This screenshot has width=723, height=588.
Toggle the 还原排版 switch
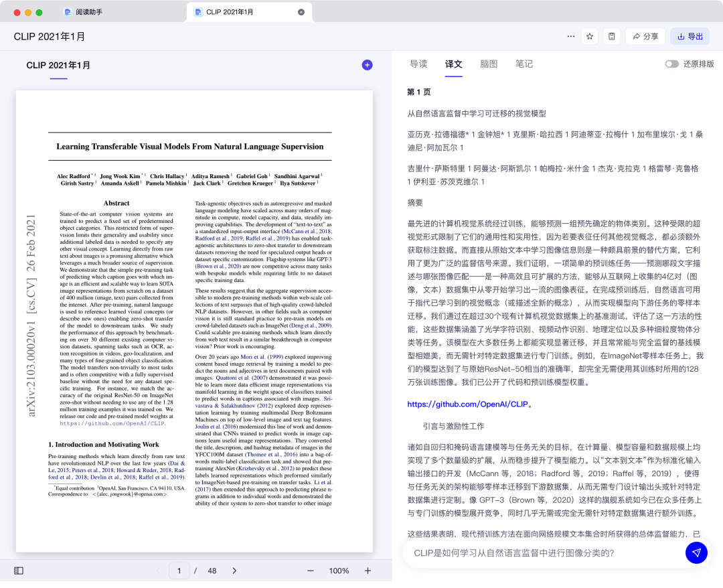pos(671,64)
